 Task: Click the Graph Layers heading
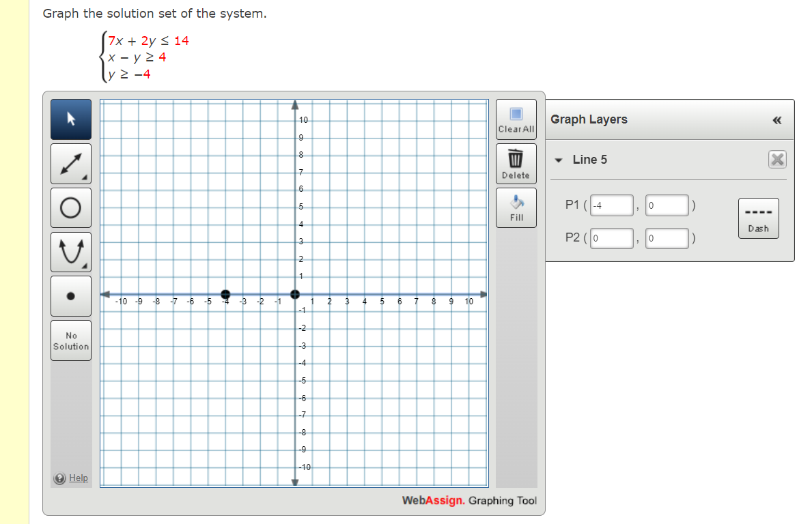point(589,119)
